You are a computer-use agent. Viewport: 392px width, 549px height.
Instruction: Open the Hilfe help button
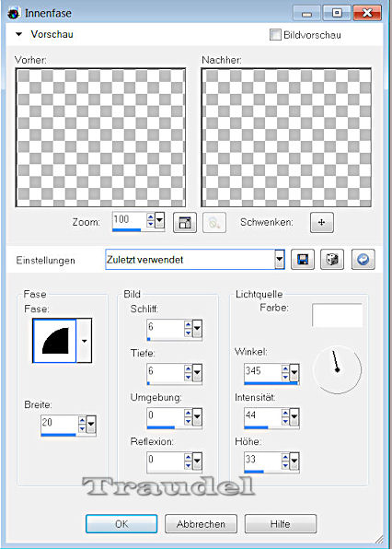point(281,524)
